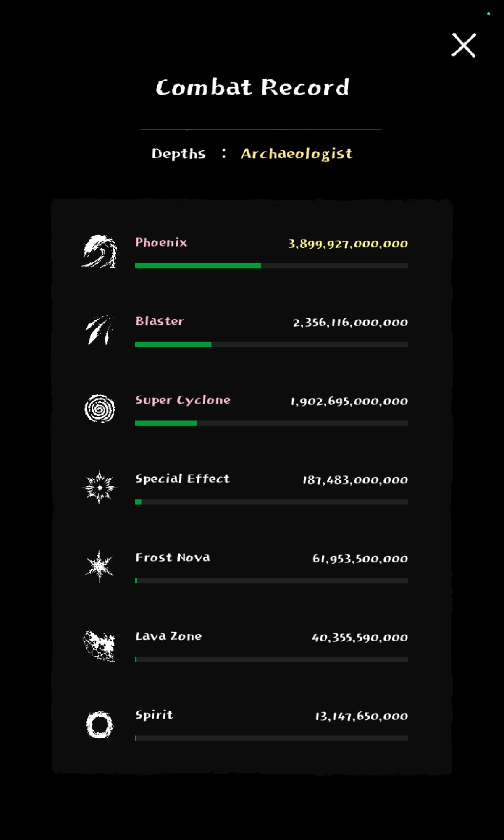Select the Super Cyclone spiral icon
Screen dimensions: 504x840
(x=100, y=409)
